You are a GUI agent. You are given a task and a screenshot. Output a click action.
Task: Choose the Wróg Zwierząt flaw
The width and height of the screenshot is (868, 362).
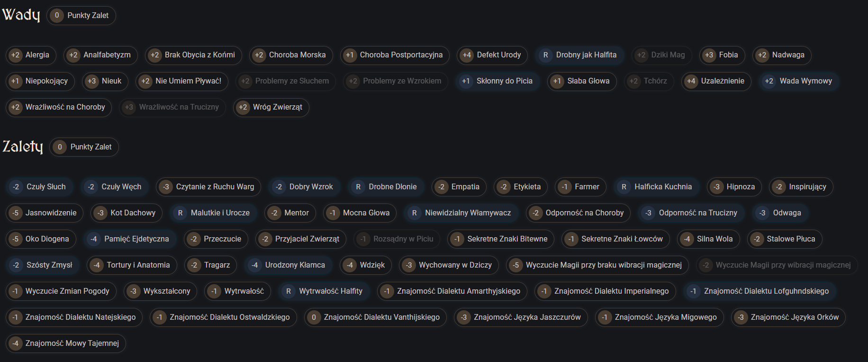click(x=271, y=107)
